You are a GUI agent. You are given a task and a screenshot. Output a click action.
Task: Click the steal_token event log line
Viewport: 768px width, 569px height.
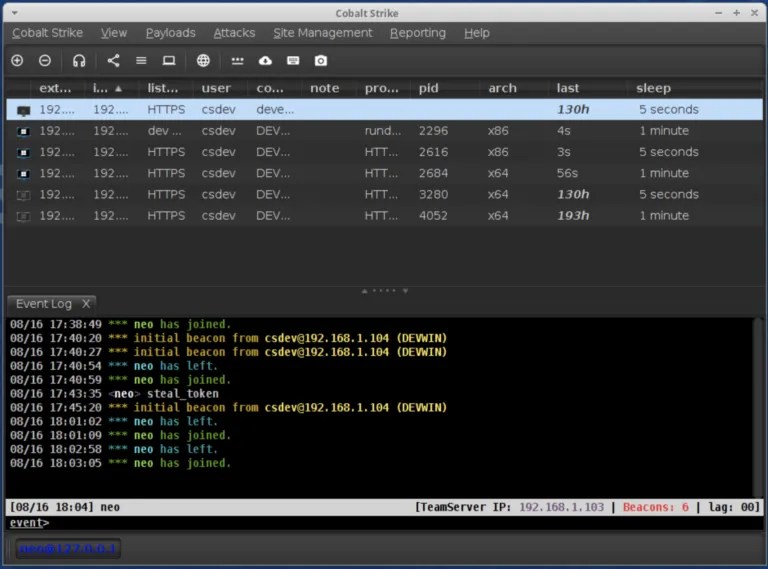(114, 394)
